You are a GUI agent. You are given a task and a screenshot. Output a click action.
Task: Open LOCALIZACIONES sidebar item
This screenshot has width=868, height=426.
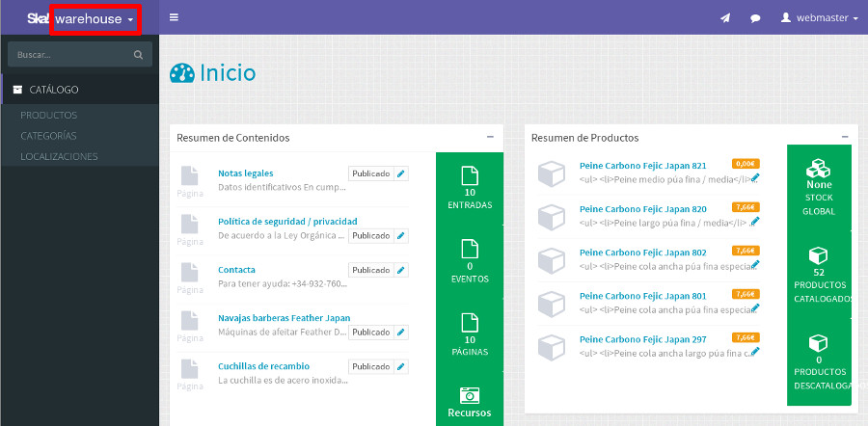(x=59, y=156)
